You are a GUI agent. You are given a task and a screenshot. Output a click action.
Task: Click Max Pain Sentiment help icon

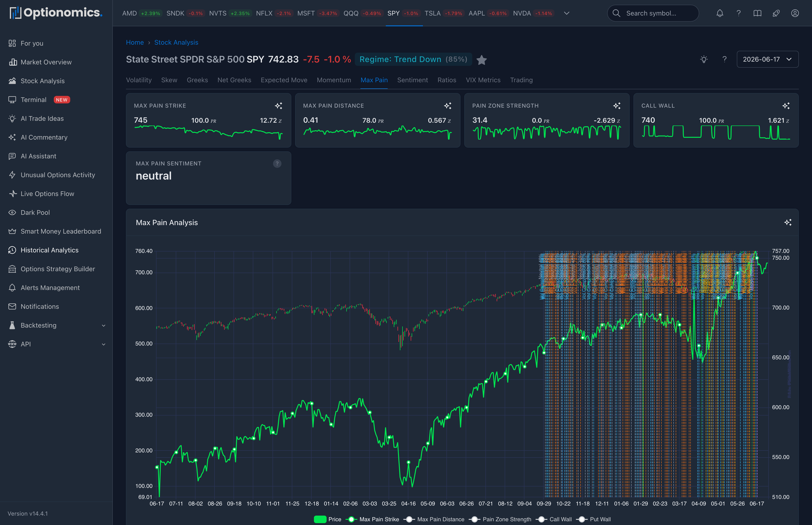click(277, 164)
